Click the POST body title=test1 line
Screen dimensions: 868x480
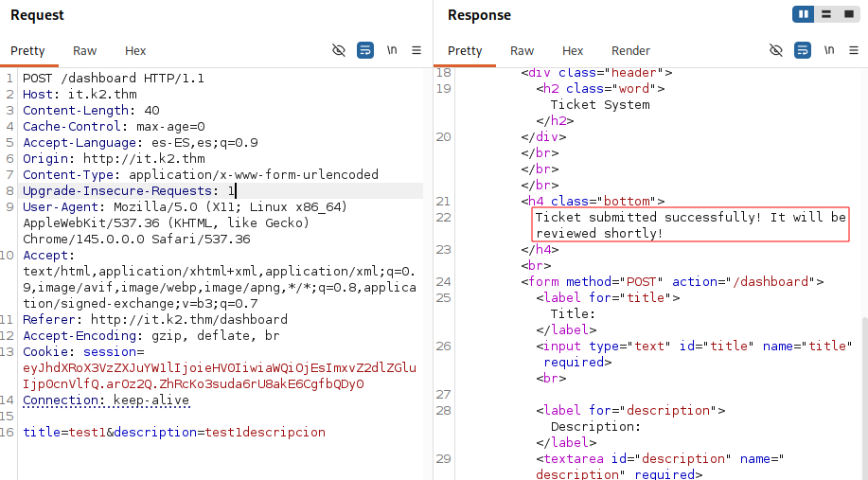tap(174, 433)
